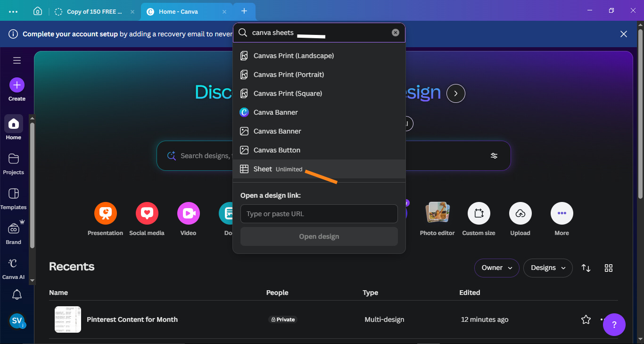
Task: Open Projects in the sidebar
Action: click(14, 164)
